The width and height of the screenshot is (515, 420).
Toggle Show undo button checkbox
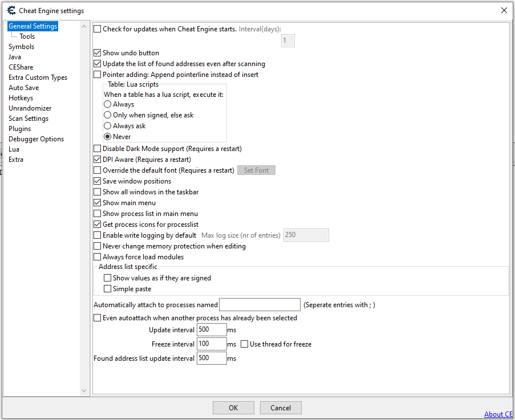pos(97,53)
